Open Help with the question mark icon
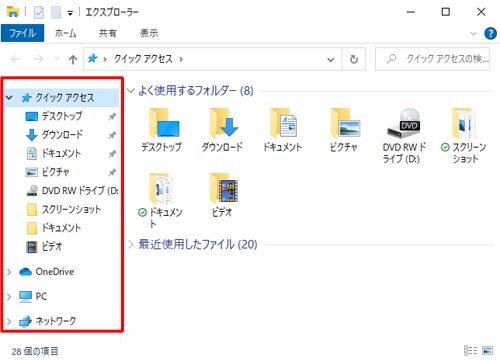The image size is (500, 361). [490, 33]
